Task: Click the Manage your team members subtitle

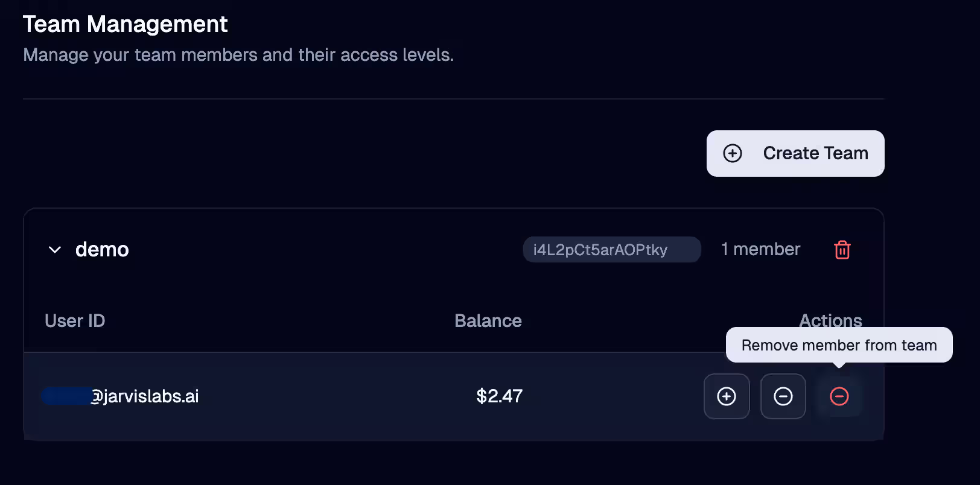Action: 238,55
